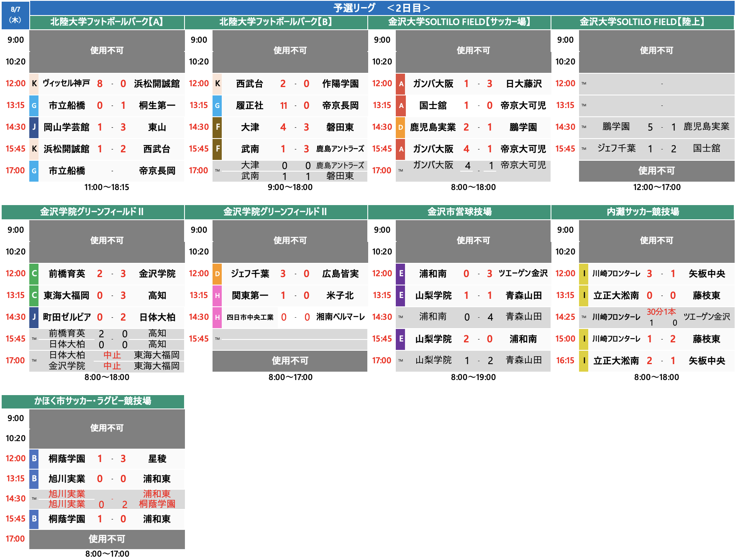Click the team name 桐生第一

point(157,105)
